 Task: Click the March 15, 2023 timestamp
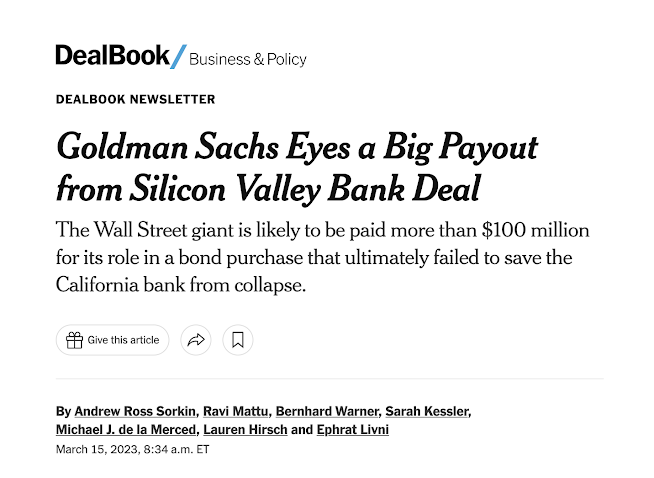[x=133, y=449]
